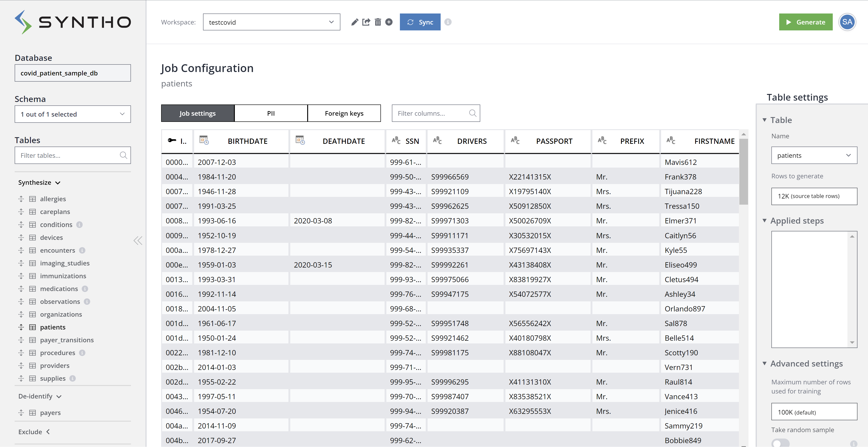
Task: Toggle the Take random sample switch
Action: point(780,443)
